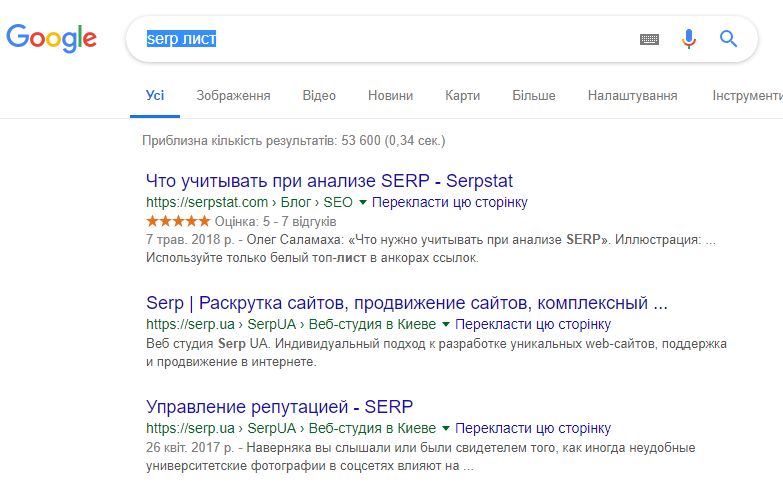783x487 pixels.
Task: Start voice search with microphone icon
Action: 689,39
